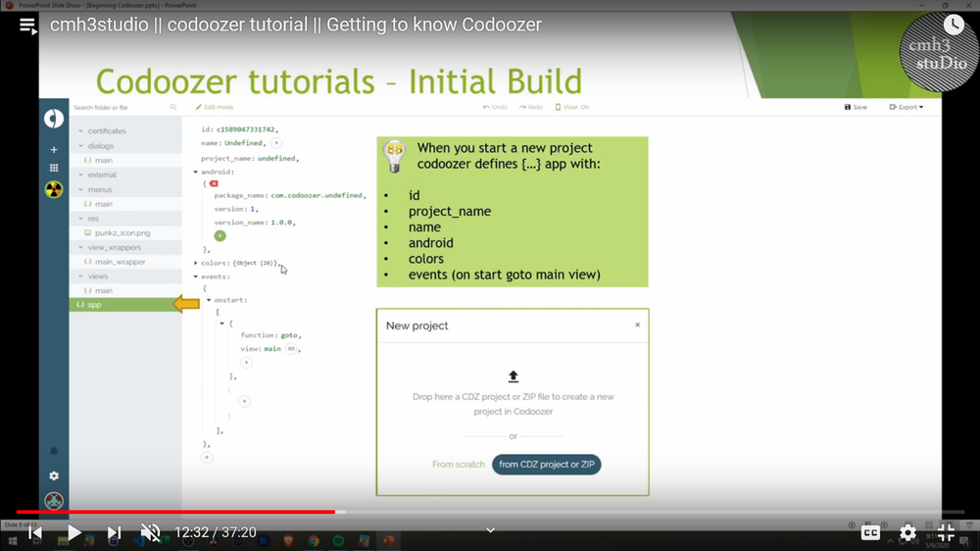Viewport: 980px width, 551px height.
Task: Open the Codoozer settings gear in sidebar
Action: pos(54,476)
